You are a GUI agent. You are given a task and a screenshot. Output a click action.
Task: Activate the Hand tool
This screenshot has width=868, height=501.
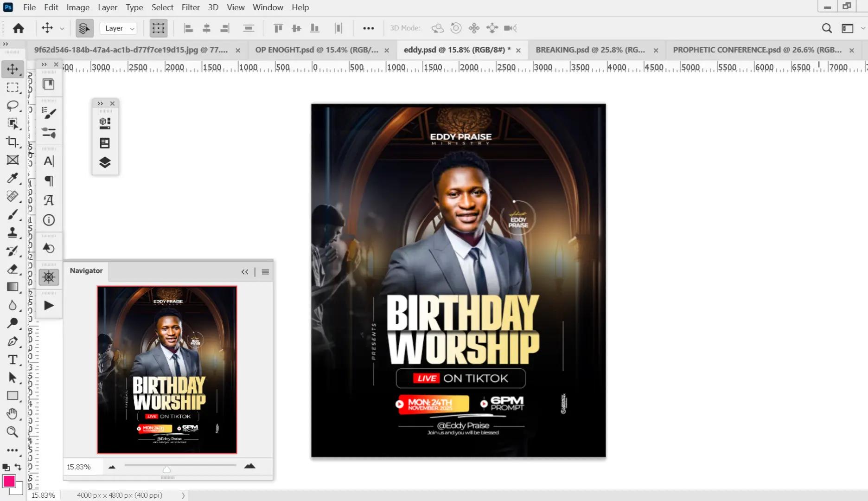(x=13, y=414)
